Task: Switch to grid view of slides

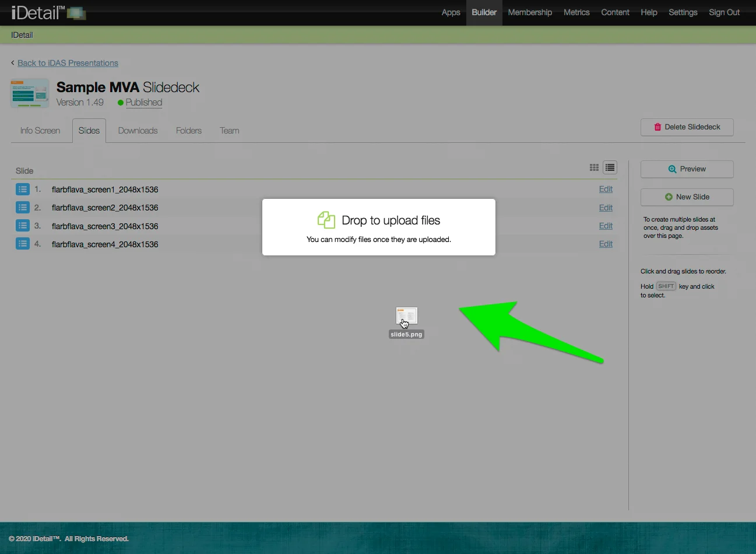Action: tap(594, 168)
